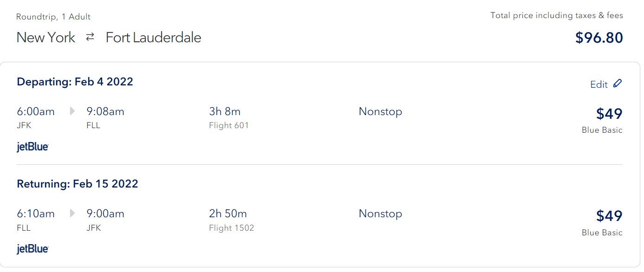Screen dimensions: 644x272
Task: Select the departing flight arrow indicator
Action: (72, 111)
